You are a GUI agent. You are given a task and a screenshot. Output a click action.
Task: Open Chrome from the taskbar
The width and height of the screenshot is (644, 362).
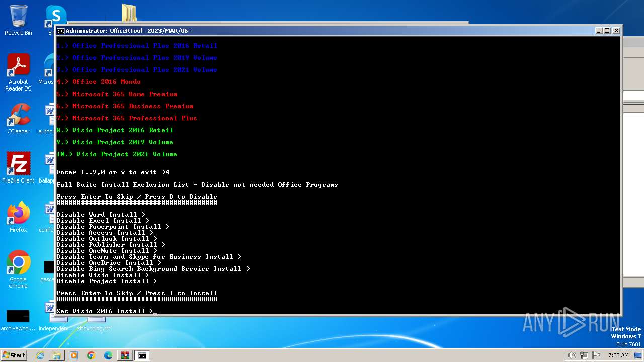pyautogui.click(x=91, y=355)
